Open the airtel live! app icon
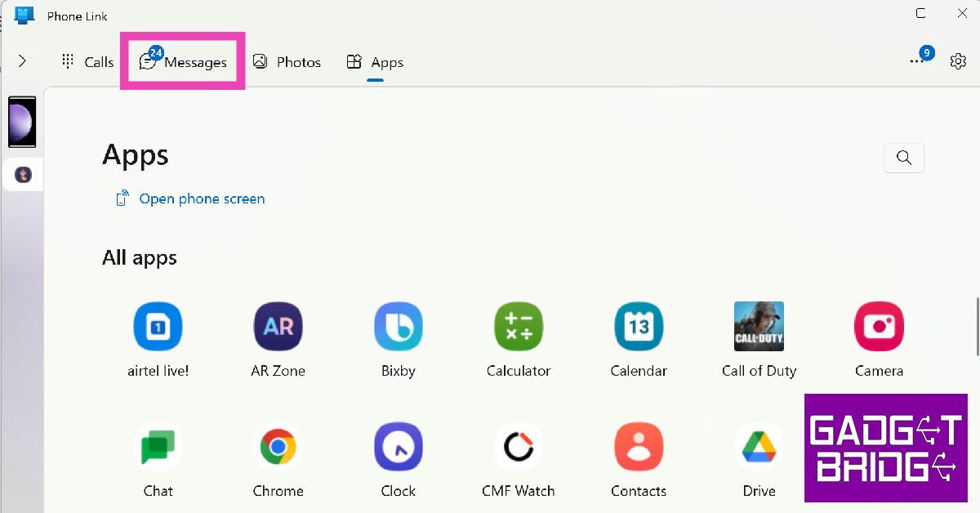Screen dimensions: 980x513 click(x=158, y=327)
